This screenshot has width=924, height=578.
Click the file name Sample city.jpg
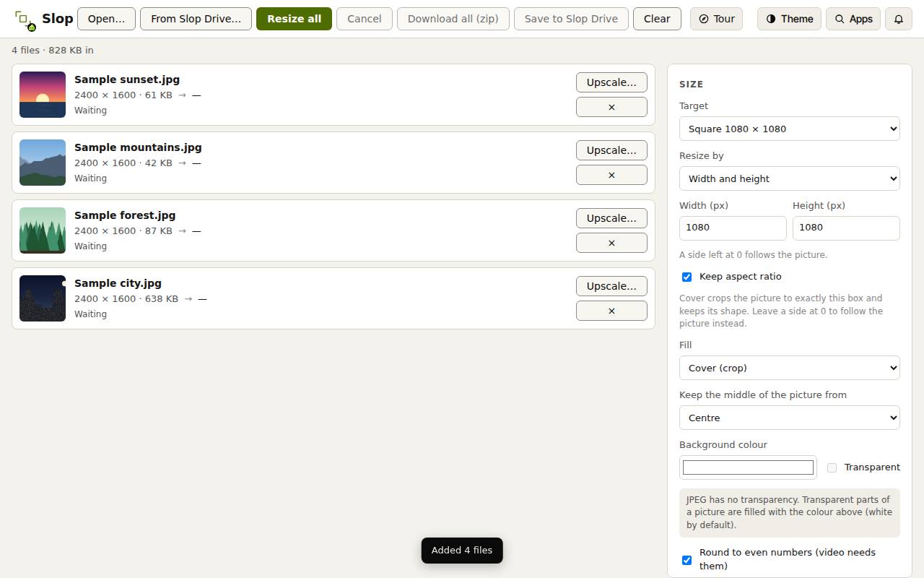(x=118, y=283)
